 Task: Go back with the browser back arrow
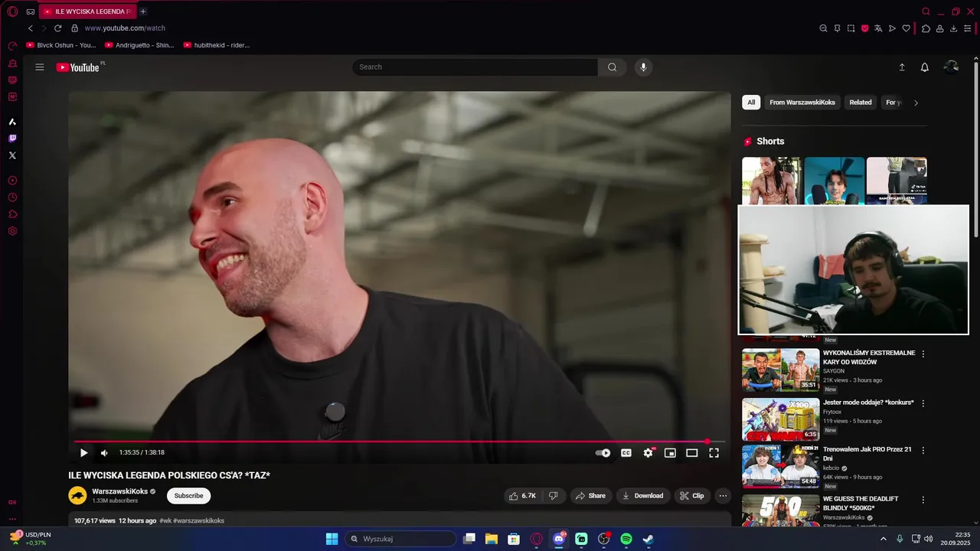click(x=31, y=28)
